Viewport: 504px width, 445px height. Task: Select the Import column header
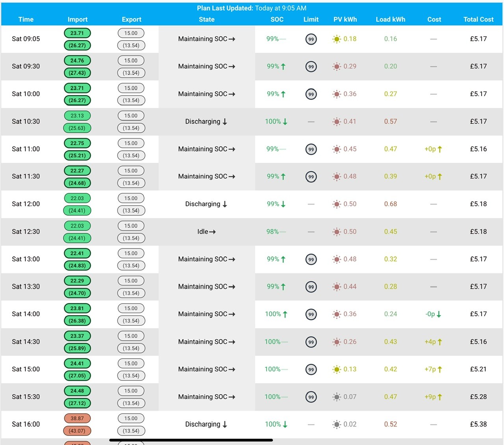click(78, 19)
